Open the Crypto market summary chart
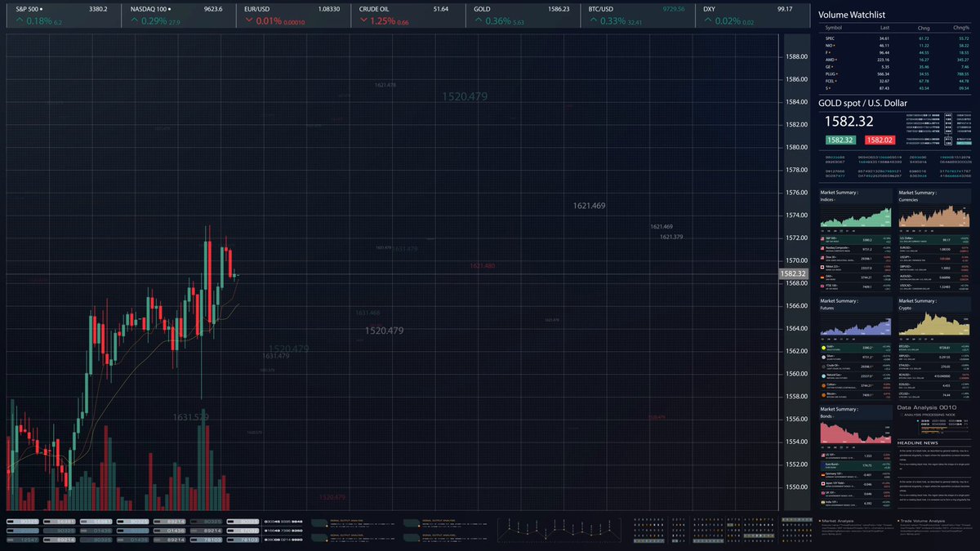The width and height of the screenshot is (980, 551). point(934,324)
